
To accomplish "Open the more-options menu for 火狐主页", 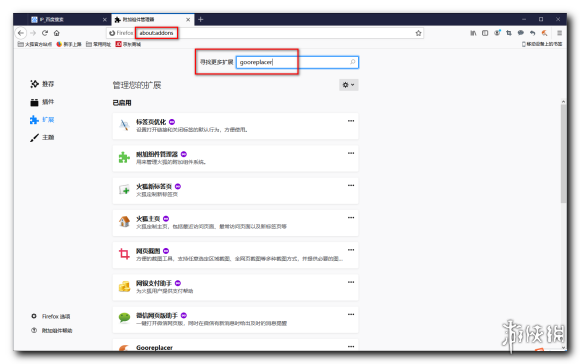I will 351,218.
